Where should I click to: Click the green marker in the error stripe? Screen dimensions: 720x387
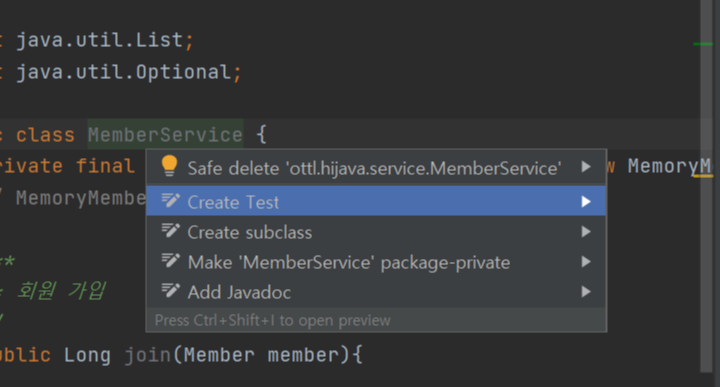click(x=703, y=44)
